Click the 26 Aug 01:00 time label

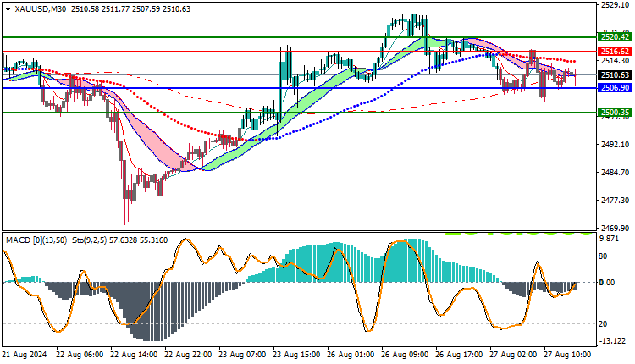(351, 355)
